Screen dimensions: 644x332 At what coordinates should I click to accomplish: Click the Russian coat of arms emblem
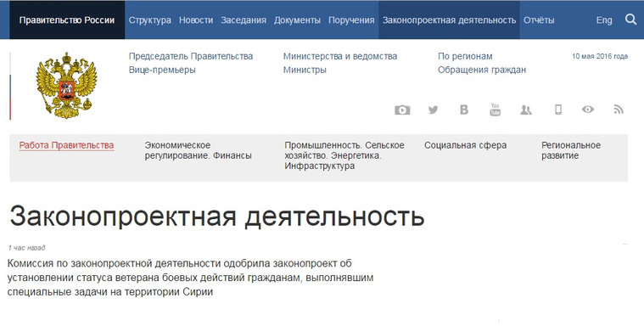pyautogui.click(x=66, y=86)
